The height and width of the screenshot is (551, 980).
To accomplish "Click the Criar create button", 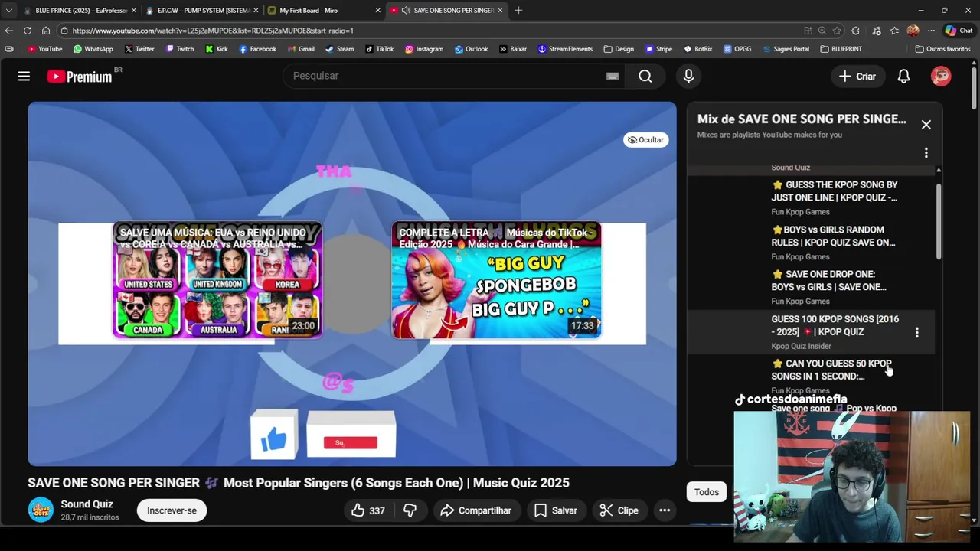I will tap(857, 76).
